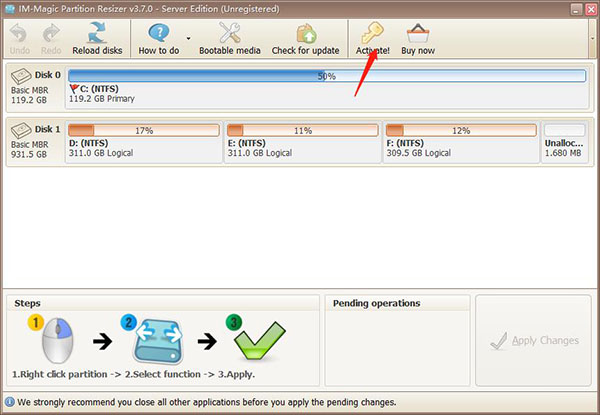Select the Unallocated 1.680 MB space
The height and width of the screenshot is (415, 600).
pyautogui.click(x=565, y=147)
